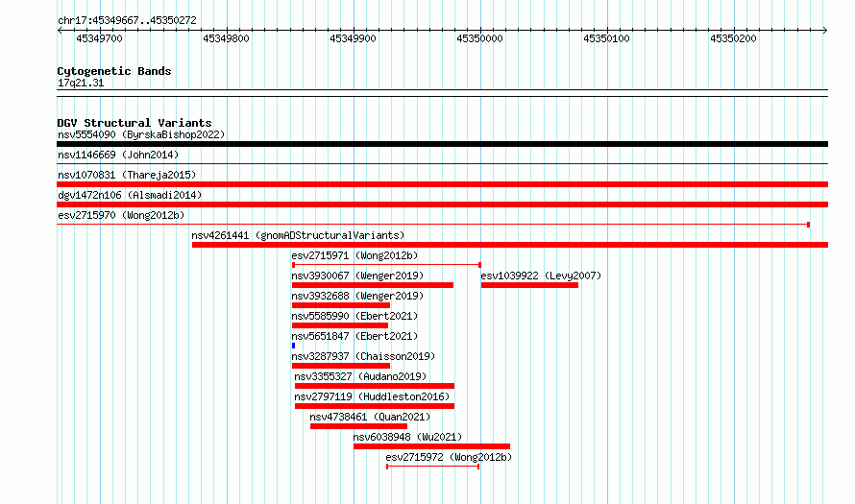Open the nsv1070831 (Thareja2015) label
Viewport: 855px width, 504px height.
(127, 175)
